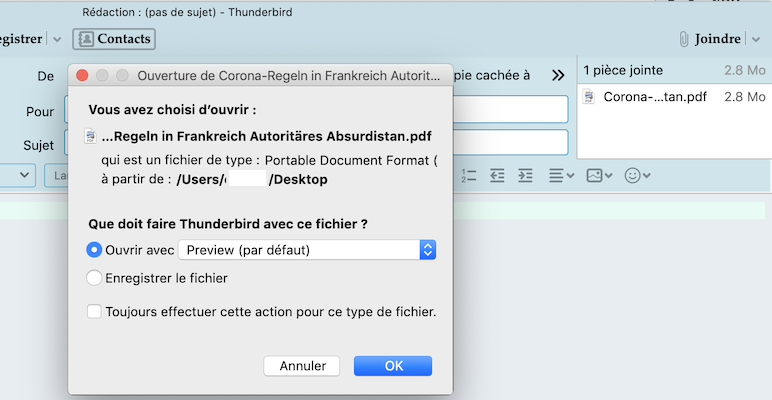Open the Contacts sidebar
The width and height of the screenshot is (772, 400).
click(x=114, y=39)
